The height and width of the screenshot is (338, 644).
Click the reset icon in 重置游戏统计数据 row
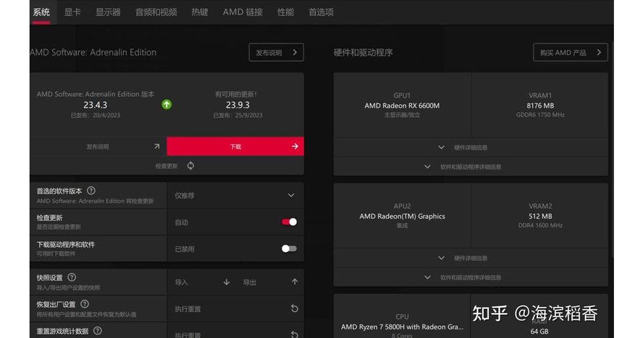[294, 334]
